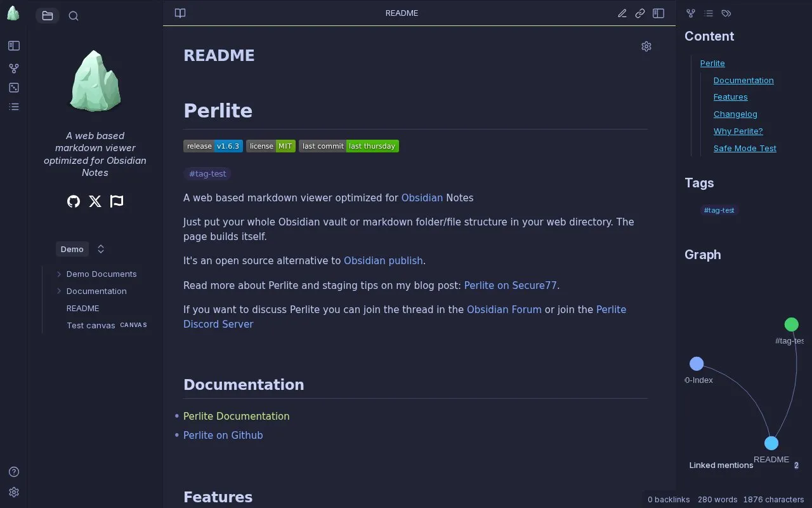Open the Perlite on Secure77 blog link
812x508 pixels.
[511, 286]
